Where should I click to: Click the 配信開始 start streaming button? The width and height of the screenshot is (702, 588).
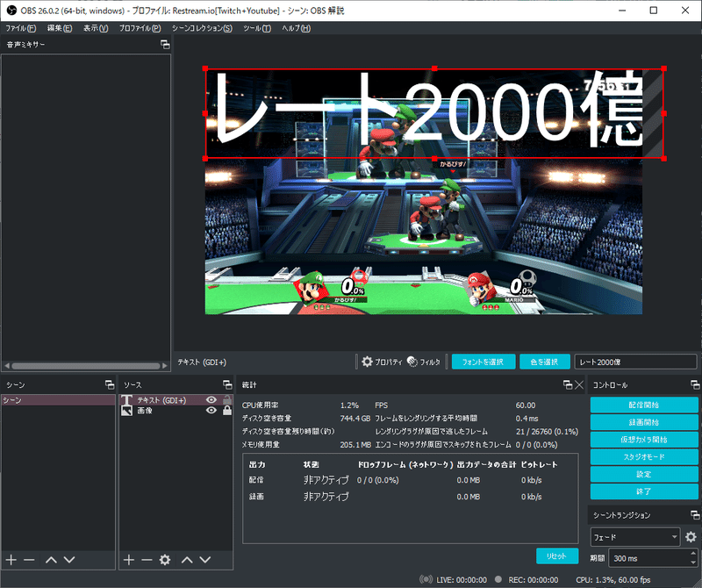644,405
